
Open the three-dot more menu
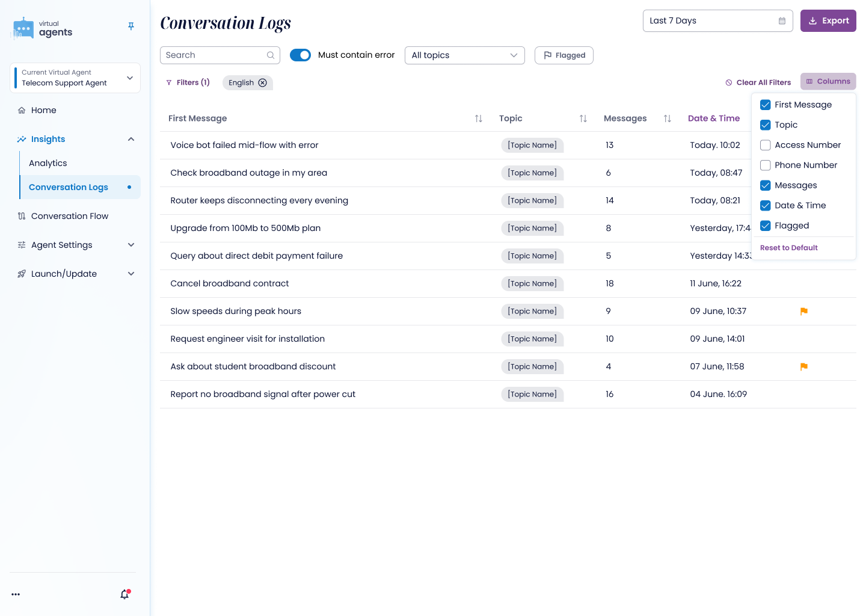tap(16, 594)
